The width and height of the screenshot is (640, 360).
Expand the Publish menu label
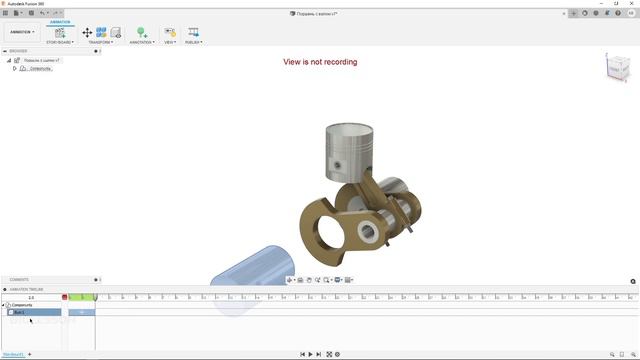pyautogui.click(x=193, y=42)
